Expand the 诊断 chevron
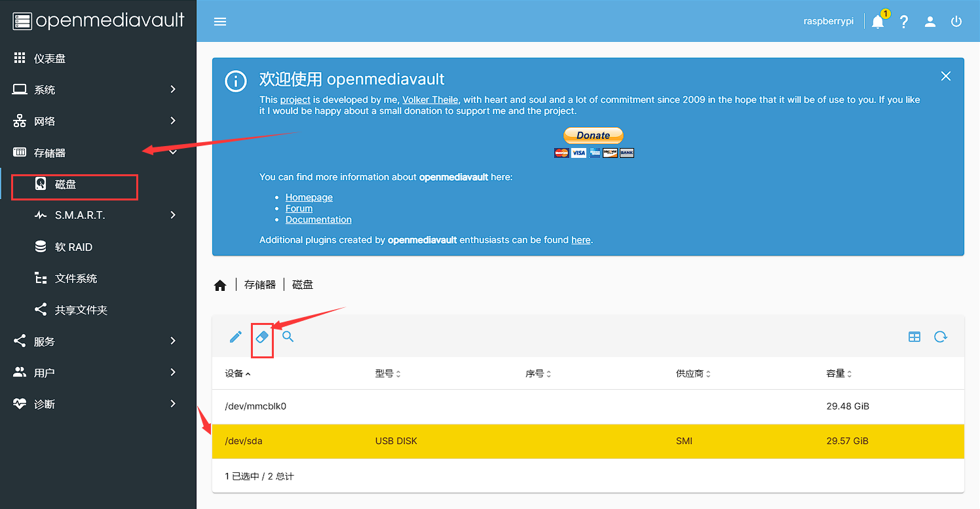The image size is (980, 509). 173,404
